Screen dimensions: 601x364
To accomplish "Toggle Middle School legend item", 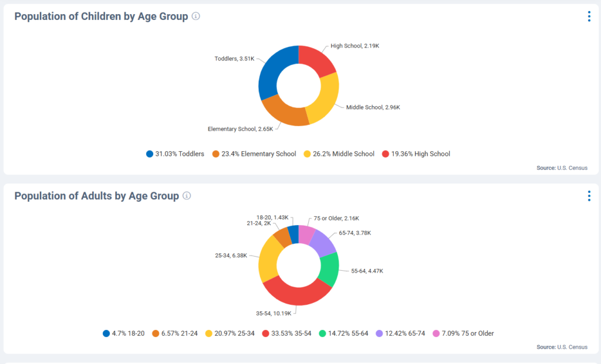I will pos(339,154).
